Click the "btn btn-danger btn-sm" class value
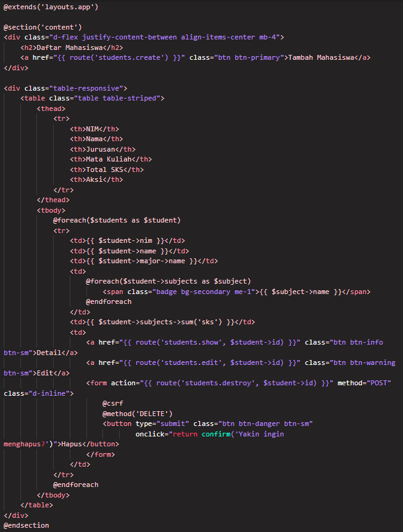 coord(265,424)
